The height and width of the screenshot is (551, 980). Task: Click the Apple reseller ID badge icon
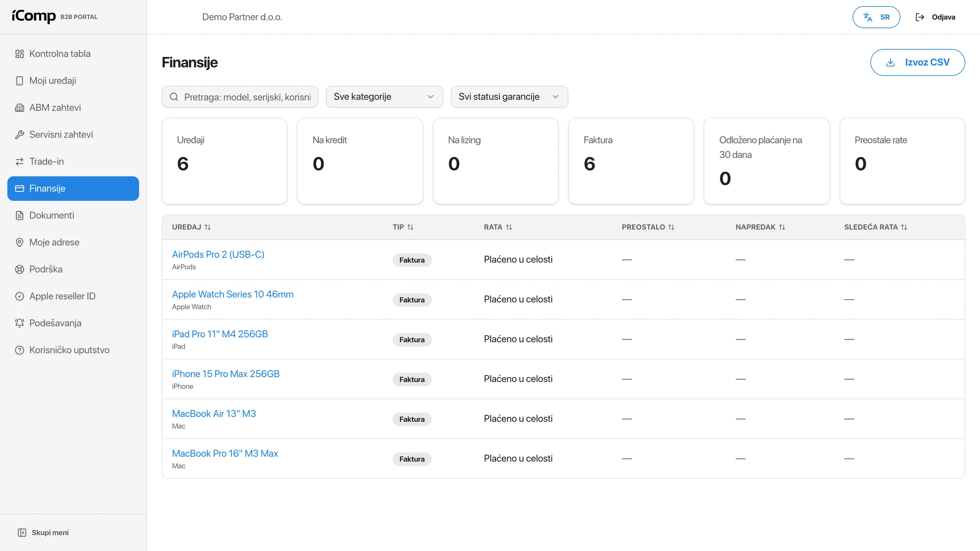click(x=19, y=296)
